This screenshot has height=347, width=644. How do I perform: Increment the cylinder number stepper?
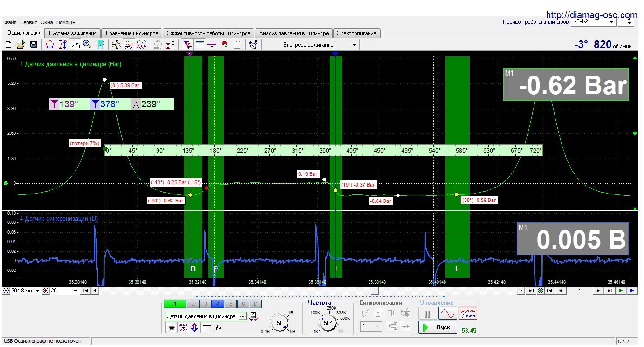click(x=630, y=20)
